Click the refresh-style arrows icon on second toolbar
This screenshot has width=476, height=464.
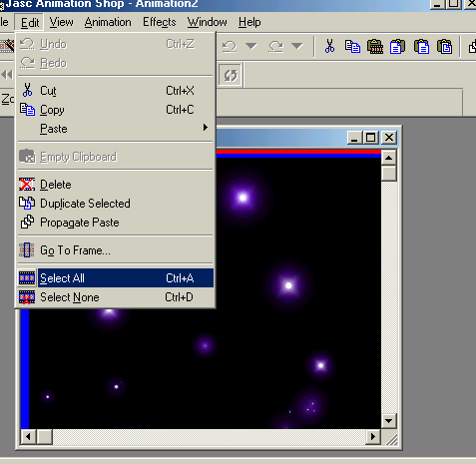(231, 75)
